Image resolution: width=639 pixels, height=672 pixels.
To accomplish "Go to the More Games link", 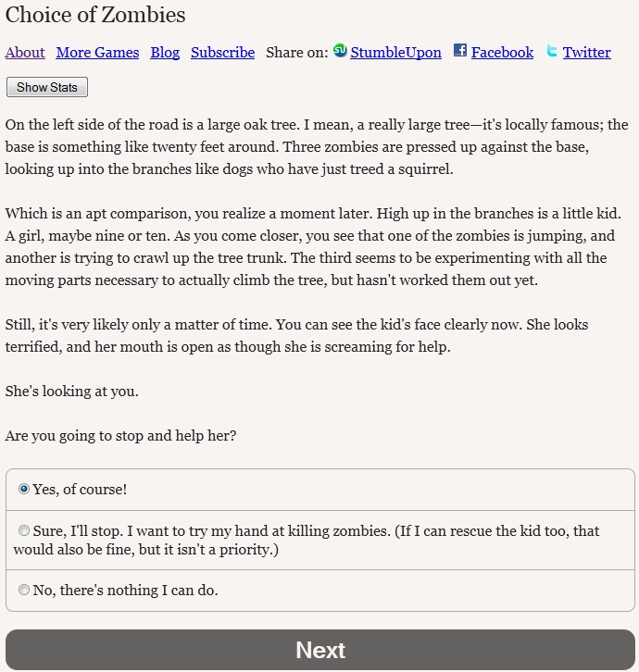I will pos(97,53).
